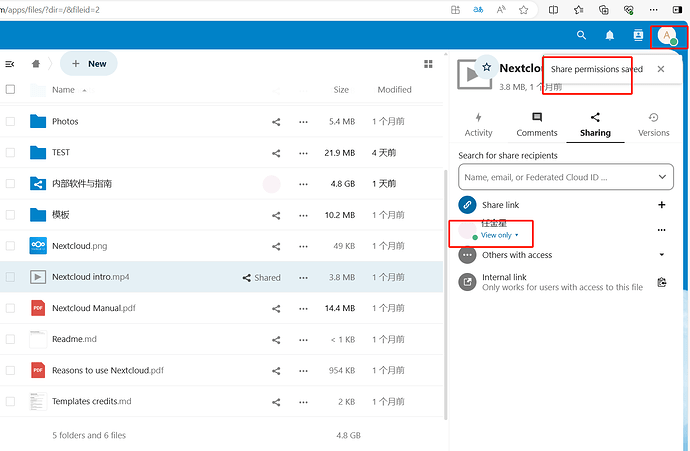
Task: Open more actions for 内部软件与指南
Action: tap(303, 184)
